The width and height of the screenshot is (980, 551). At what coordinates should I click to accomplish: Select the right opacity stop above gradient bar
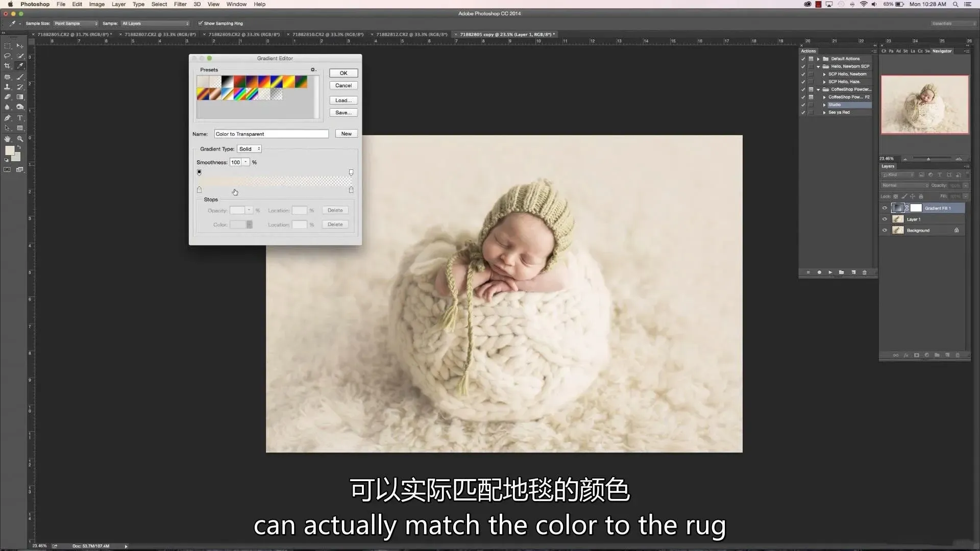coord(351,172)
